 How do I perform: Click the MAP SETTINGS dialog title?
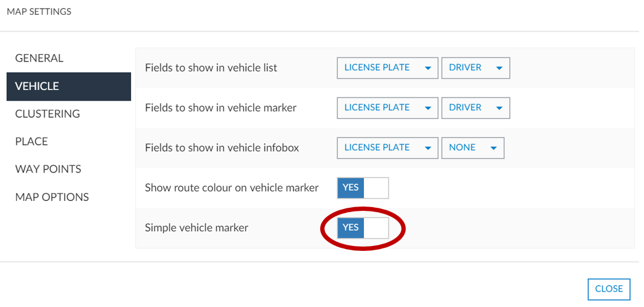(x=39, y=12)
